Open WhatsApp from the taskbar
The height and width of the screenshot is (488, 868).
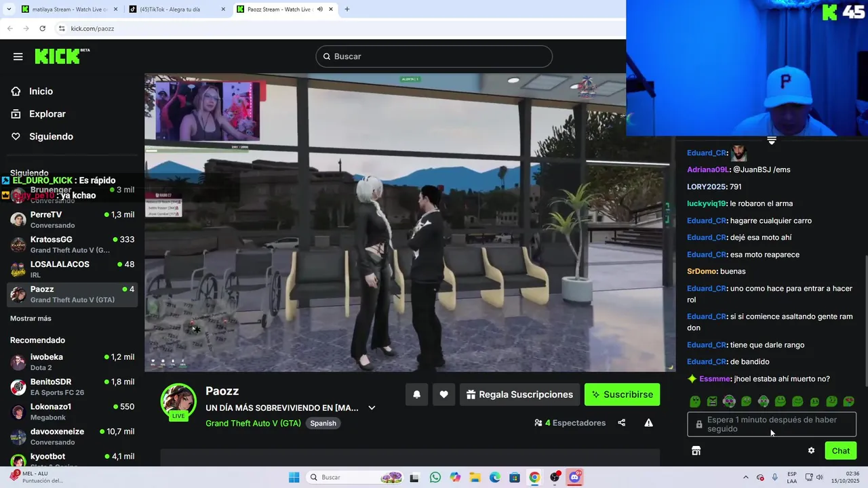435,477
